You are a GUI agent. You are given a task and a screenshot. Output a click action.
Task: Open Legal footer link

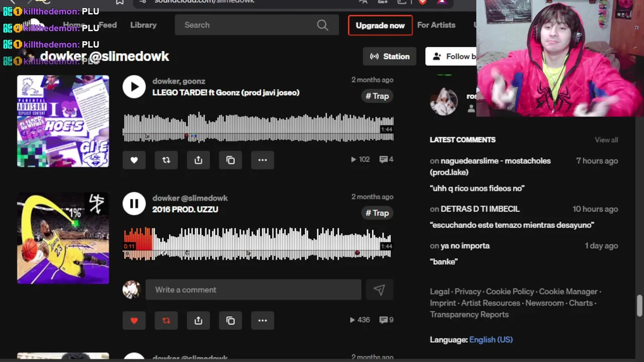coord(440,292)
